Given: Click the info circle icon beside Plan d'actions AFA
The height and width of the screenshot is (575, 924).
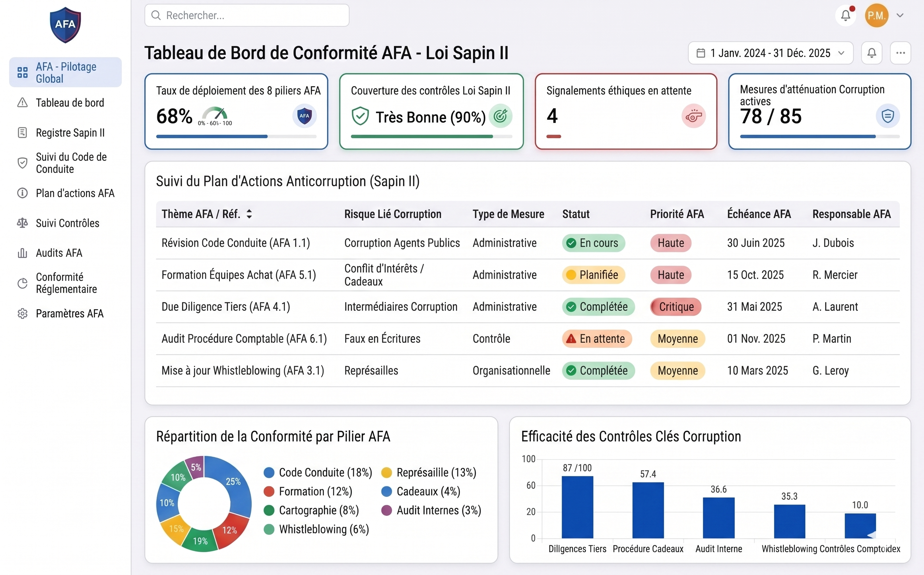Looking at the screenshot, I should point(23,193).
